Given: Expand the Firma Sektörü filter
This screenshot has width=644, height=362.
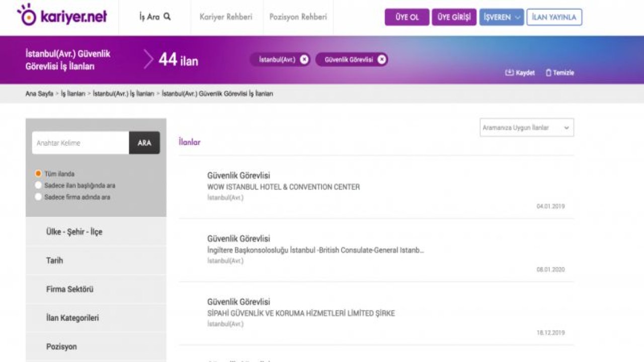Looking at the screenshot, I should [69, 289].
